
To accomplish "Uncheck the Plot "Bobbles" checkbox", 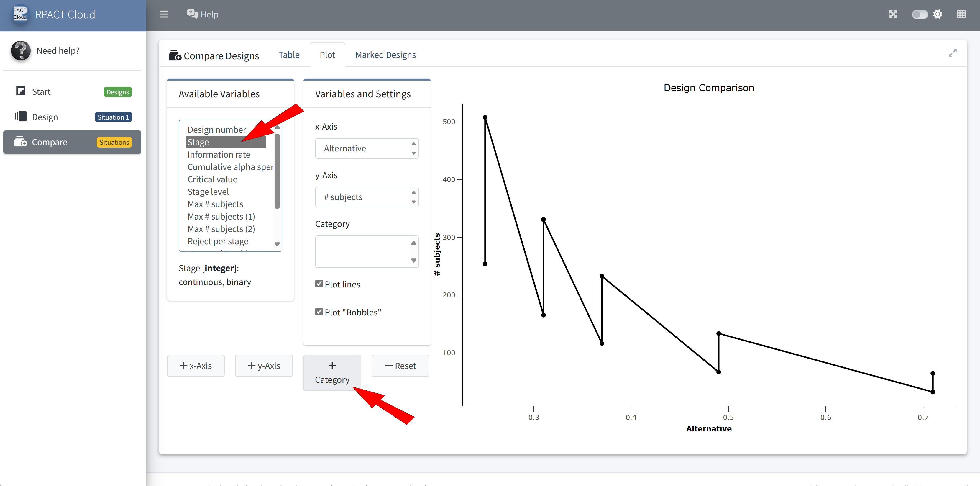I will pyautogui.click(x=319, y=312).
